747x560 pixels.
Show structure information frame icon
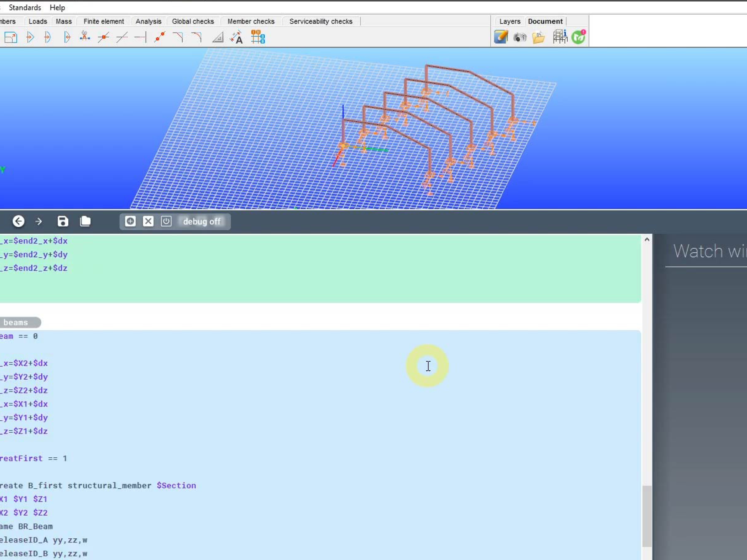point(560,37)
